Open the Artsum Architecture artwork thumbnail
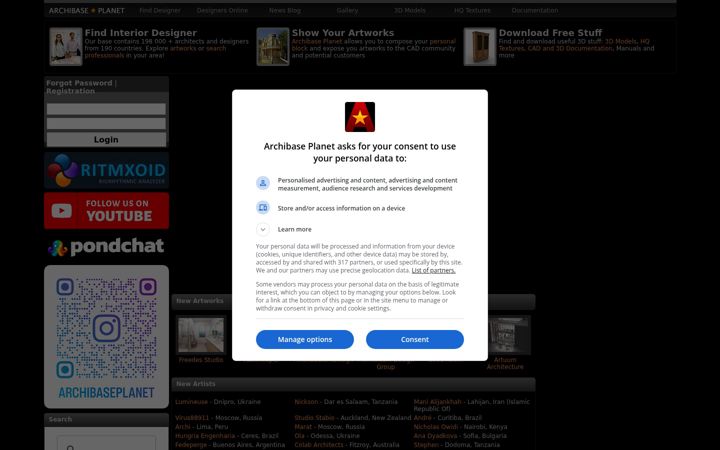The width and height of the screenshot is (720, 450). [505, 335]
